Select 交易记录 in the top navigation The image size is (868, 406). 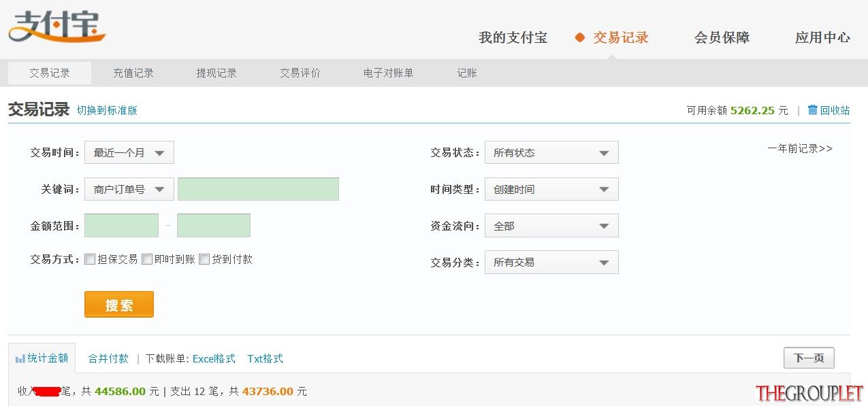tap(620, 38)
